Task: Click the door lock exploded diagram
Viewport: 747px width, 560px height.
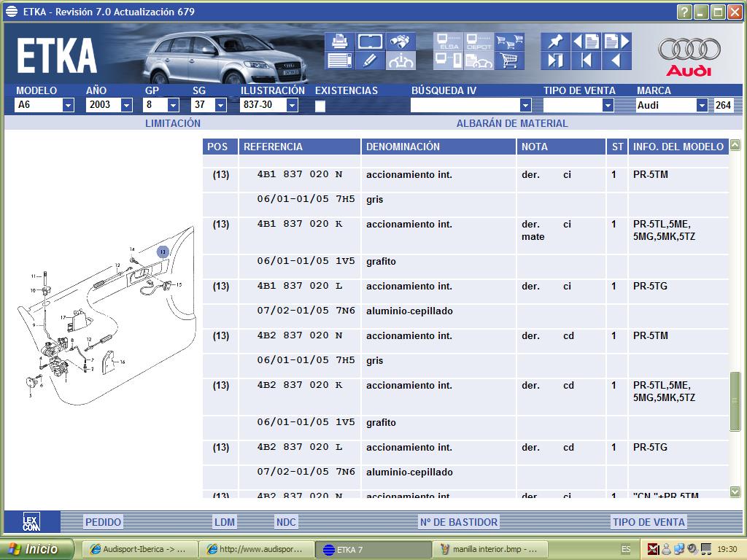Action: 107,316
